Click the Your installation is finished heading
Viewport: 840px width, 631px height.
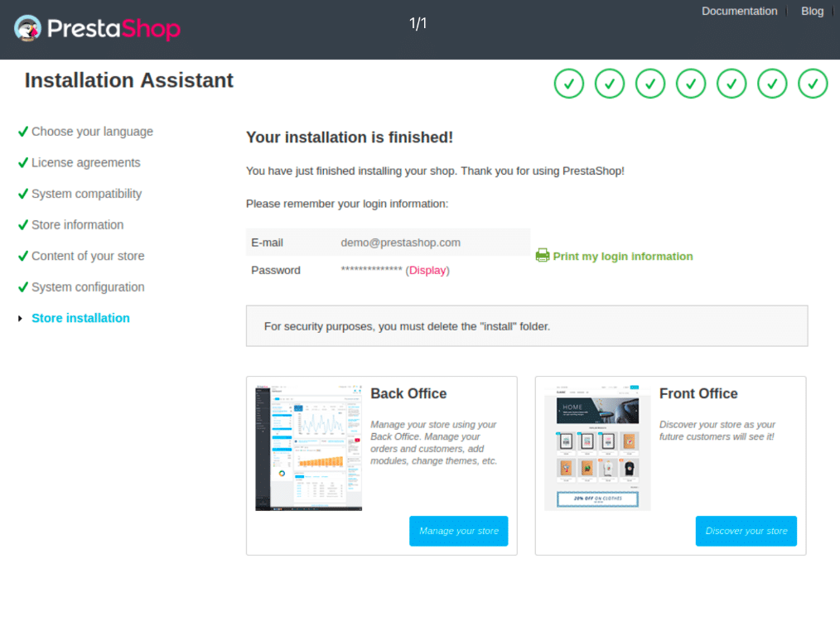click(350, 137)
